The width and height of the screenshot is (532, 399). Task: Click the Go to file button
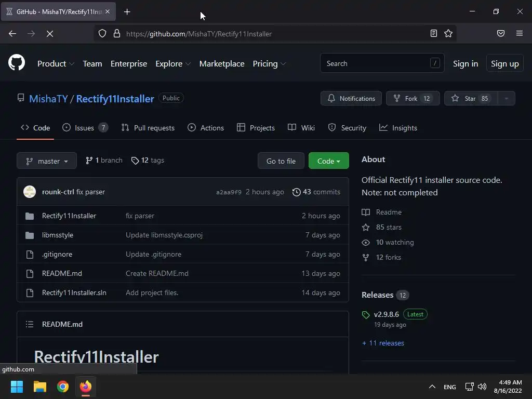coord(281,161)
